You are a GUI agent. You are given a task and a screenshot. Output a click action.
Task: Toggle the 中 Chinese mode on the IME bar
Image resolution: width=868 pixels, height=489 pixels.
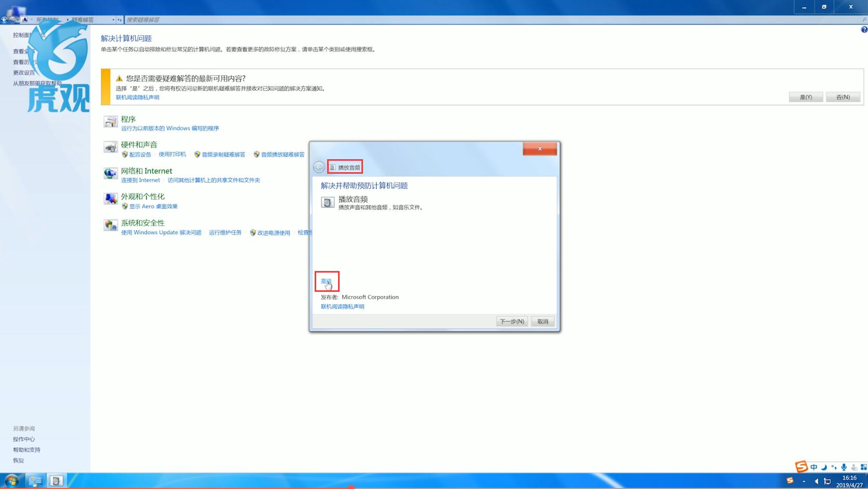click(x=813, y=467)
